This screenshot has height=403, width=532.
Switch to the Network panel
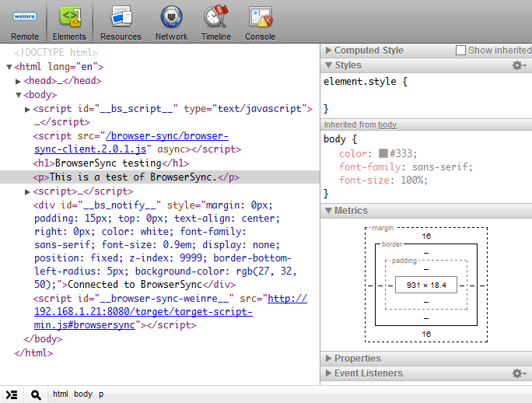tap(171, 22)
